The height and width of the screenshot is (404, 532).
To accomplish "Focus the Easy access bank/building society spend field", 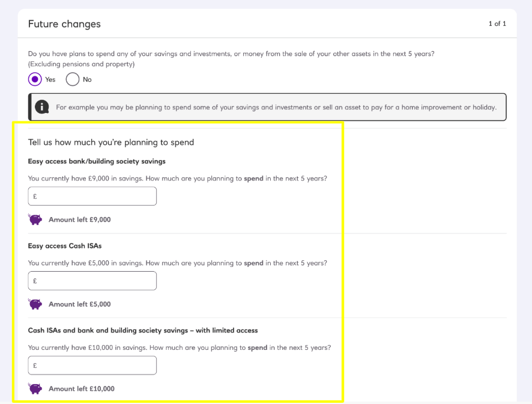I will coord(92,196).
